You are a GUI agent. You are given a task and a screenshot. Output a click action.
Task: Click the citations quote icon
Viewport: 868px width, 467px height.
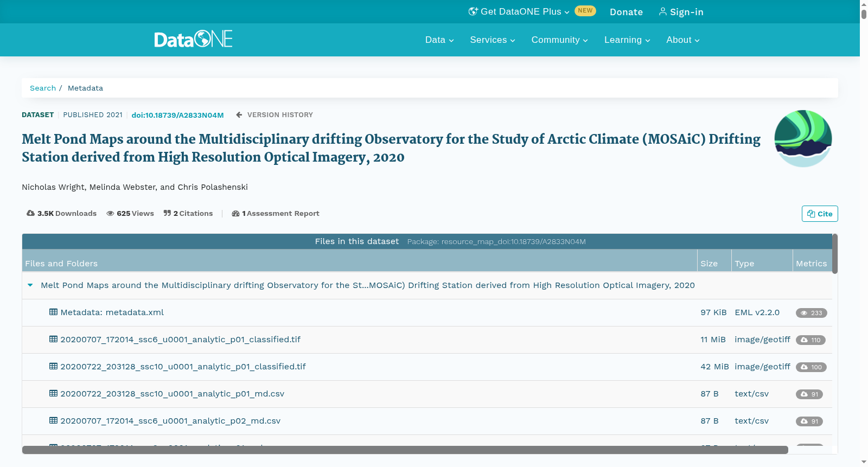[x=167, y=213]
